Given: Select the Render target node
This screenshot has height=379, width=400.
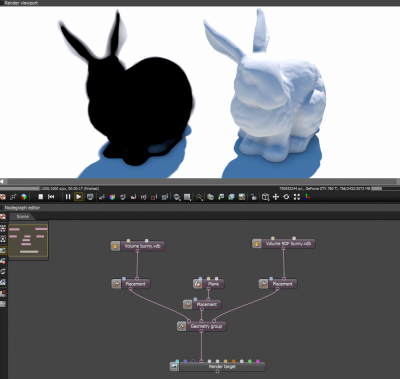Looking at the screenshot, I should click(x=222, y=367).
